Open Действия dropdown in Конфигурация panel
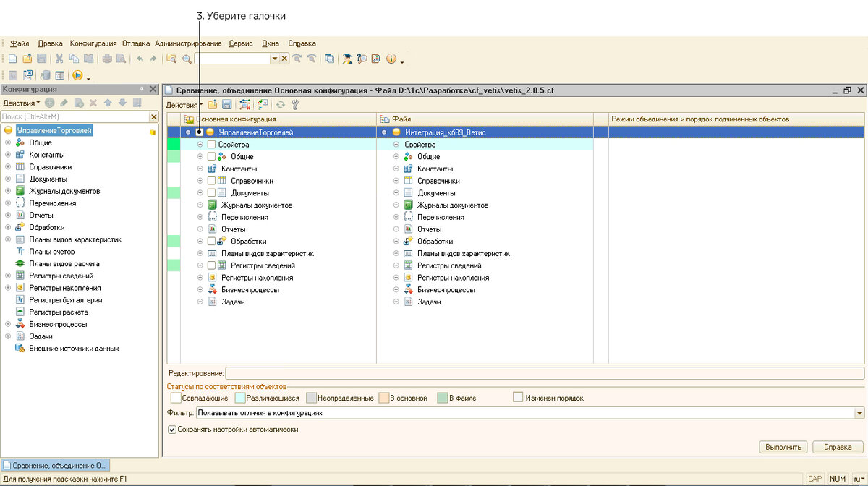 point(22,103)
